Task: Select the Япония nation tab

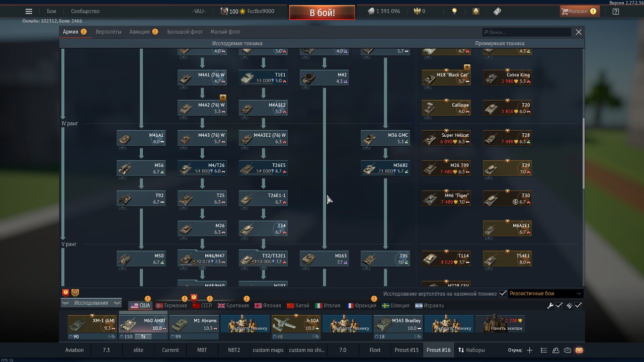Action: [268, 306]
